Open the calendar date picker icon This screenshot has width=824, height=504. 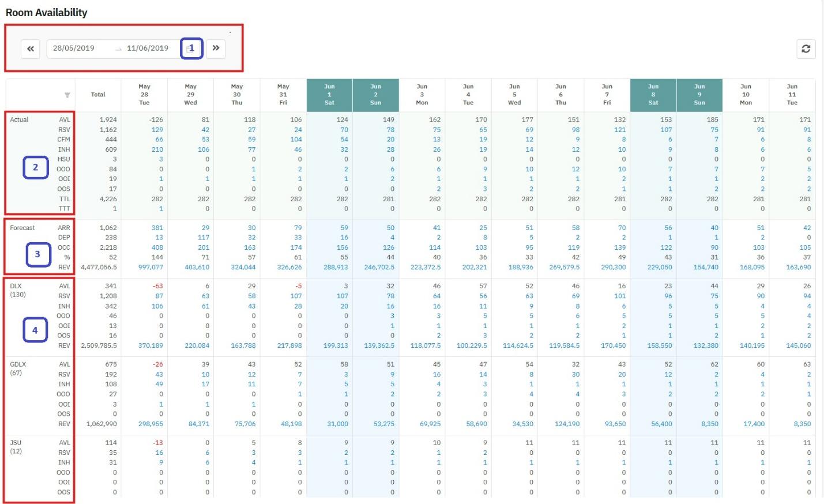pyautogui.click(x=191, y=48)
